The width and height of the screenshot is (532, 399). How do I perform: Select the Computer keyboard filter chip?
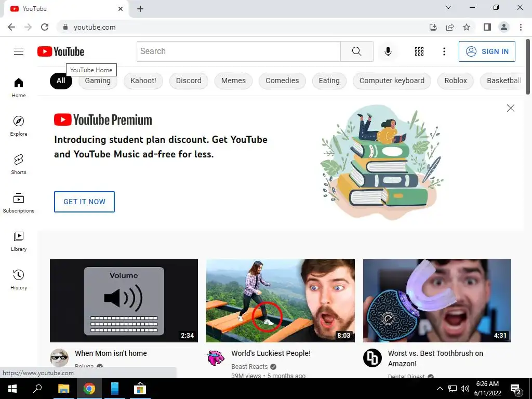tap(392, 81)
